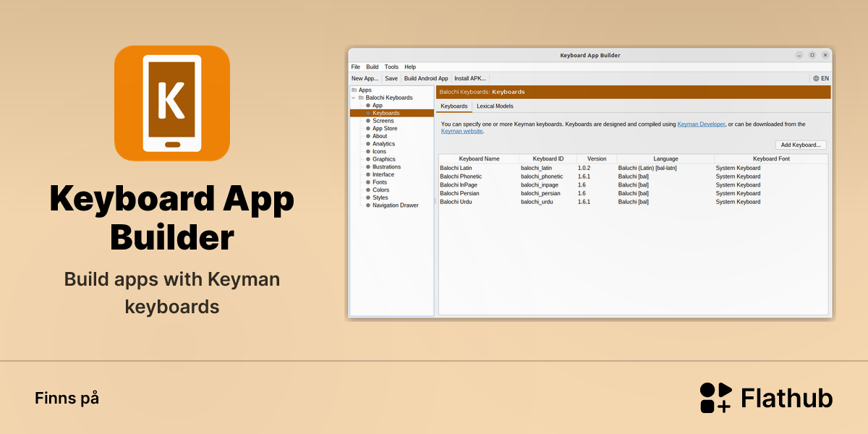Click the globe language icon beside EN
Screen dimensions: 868x434
[817, 78]
